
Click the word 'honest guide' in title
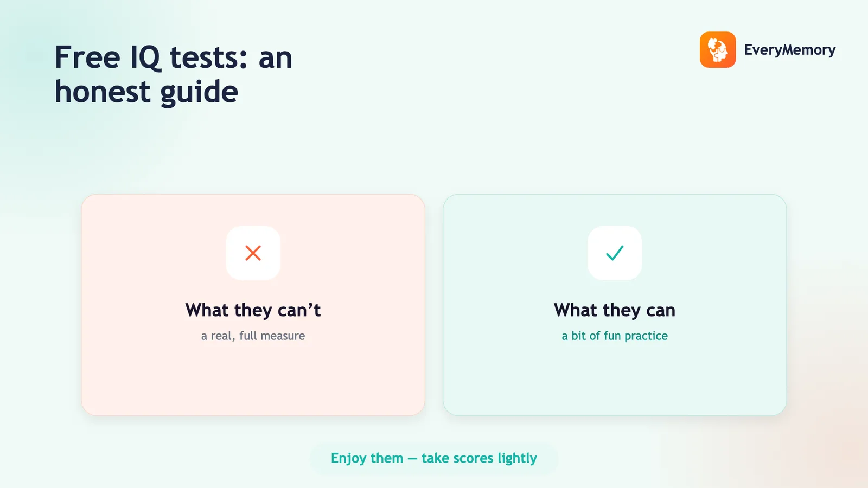pos(146,92)
